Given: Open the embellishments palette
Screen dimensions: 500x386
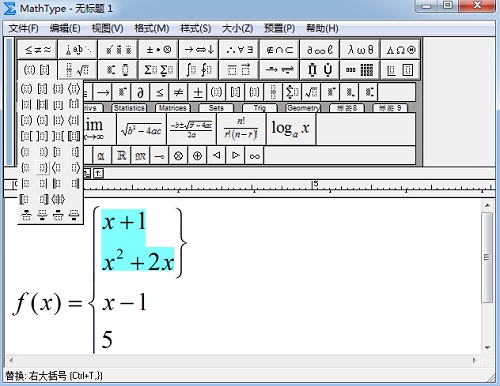Looking at the screenshot, I should (118, 50).
